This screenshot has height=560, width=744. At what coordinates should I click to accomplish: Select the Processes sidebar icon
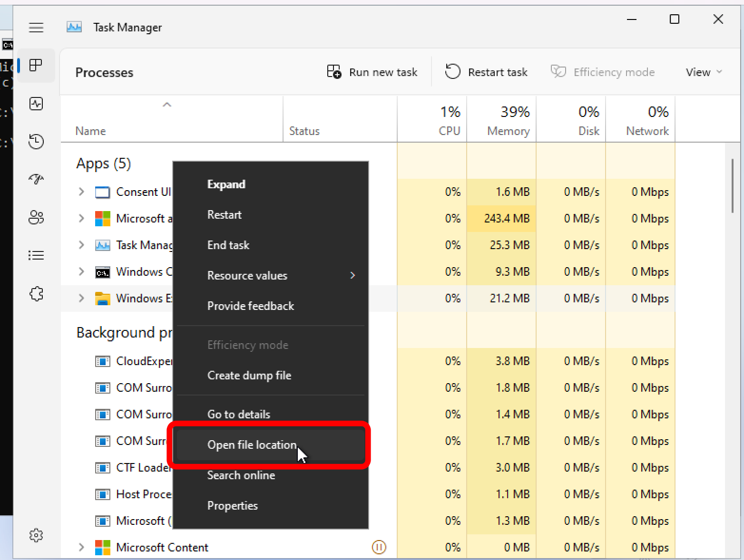(x=36, y=65)
